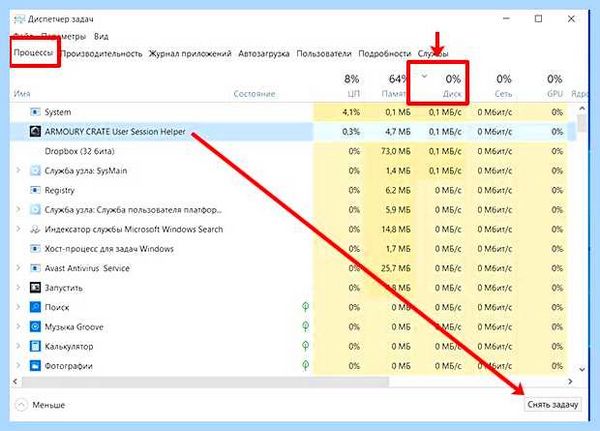Expand the Калькулятор process group
This screenshot has width=600, height=431.
tap(18, 346)
